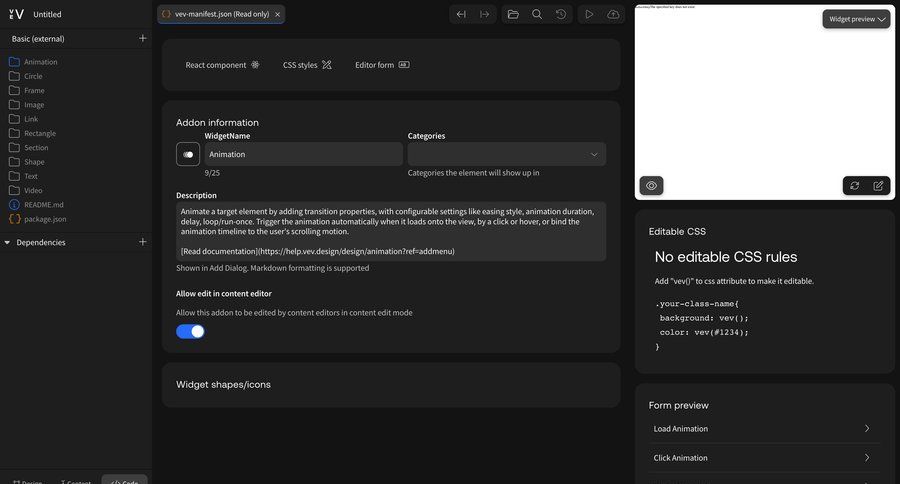900x484 pixels.
Task: Open the file folder icon in the toolbar
Action: point(513,14)
